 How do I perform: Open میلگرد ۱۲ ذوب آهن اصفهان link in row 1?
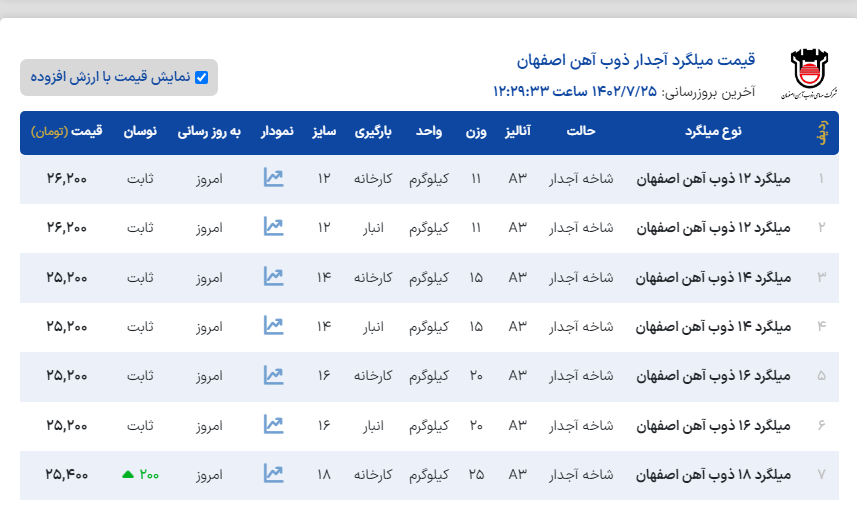[713, 179]
